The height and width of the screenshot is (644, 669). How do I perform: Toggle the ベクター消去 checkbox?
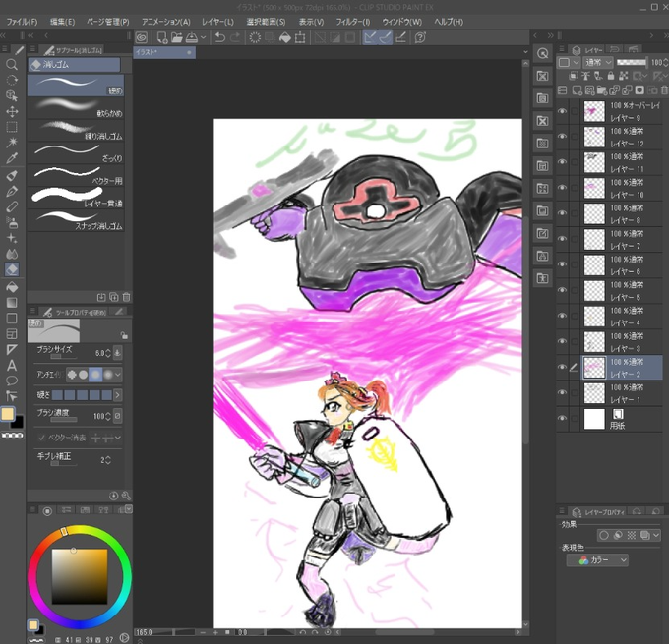[x=41, y=438]
